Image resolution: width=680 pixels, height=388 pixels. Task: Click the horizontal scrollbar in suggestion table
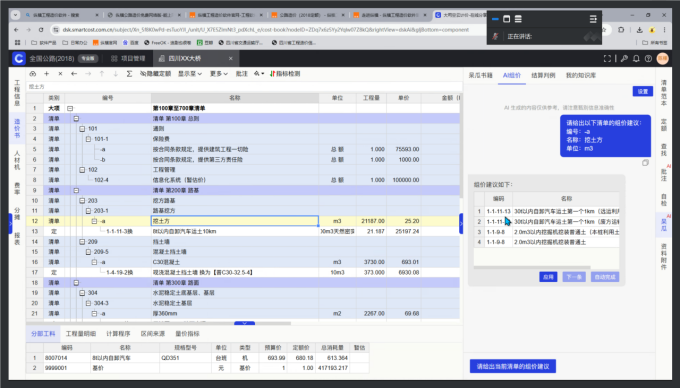(x=532, y=267)
